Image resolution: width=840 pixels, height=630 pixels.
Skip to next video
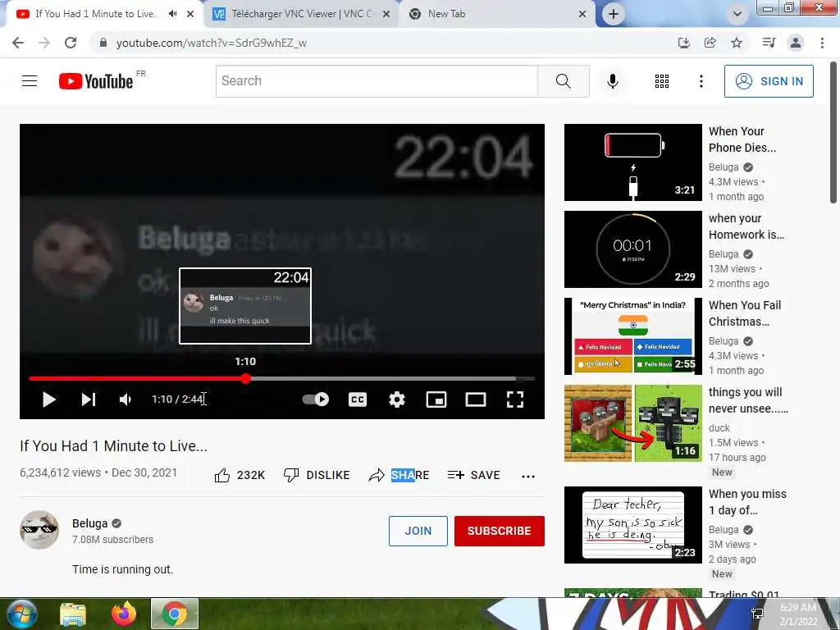[89, 399]
